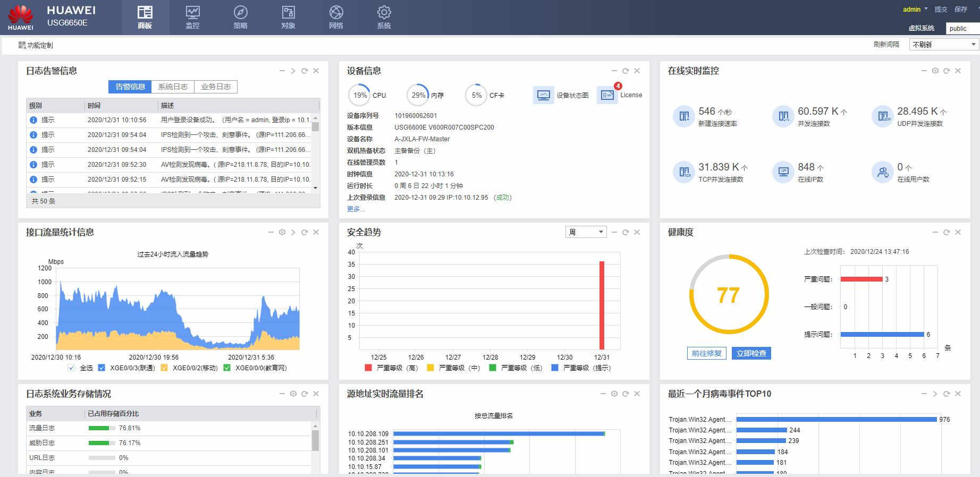Screen dimensions: 980x477
Task: Switch to the 业务日志 tab
Action: [216, 87]
